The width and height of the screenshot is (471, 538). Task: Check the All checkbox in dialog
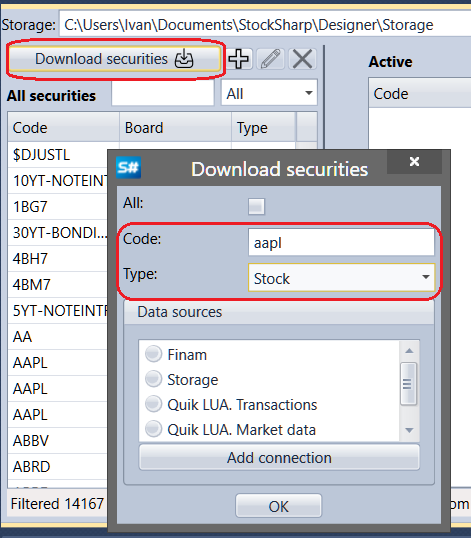click(x=256, y=206)
